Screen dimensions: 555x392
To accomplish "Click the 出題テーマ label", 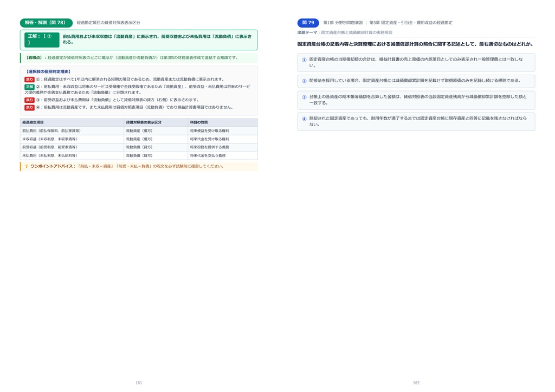I will point(307,32).
